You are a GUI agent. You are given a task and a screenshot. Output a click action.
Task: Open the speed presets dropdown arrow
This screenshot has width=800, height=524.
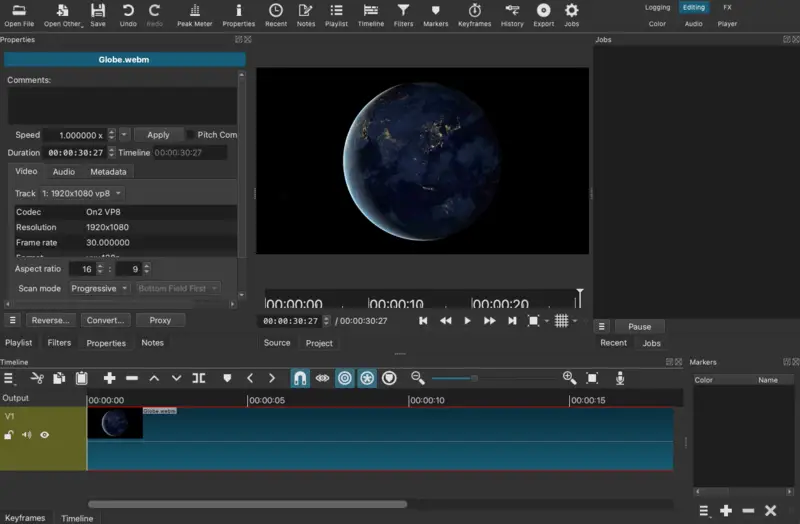click(x=124, y=135)
